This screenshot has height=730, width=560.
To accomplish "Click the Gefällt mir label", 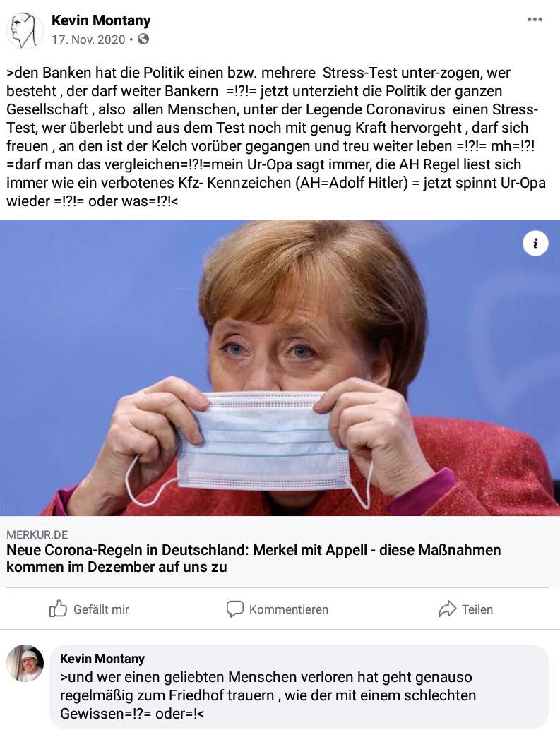I will pyautogui.click(x=101, y=609).
